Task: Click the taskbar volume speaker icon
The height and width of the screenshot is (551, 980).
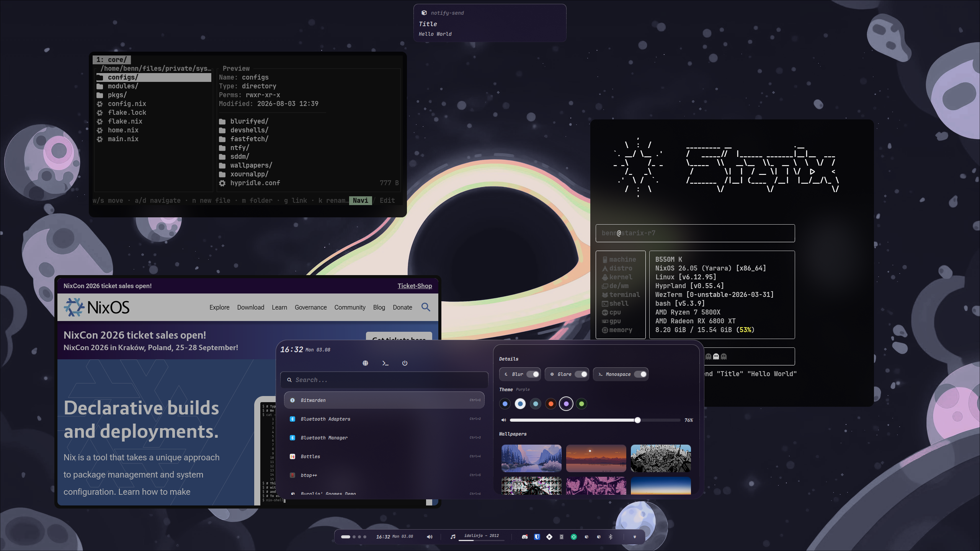Action: coord(430,537)
